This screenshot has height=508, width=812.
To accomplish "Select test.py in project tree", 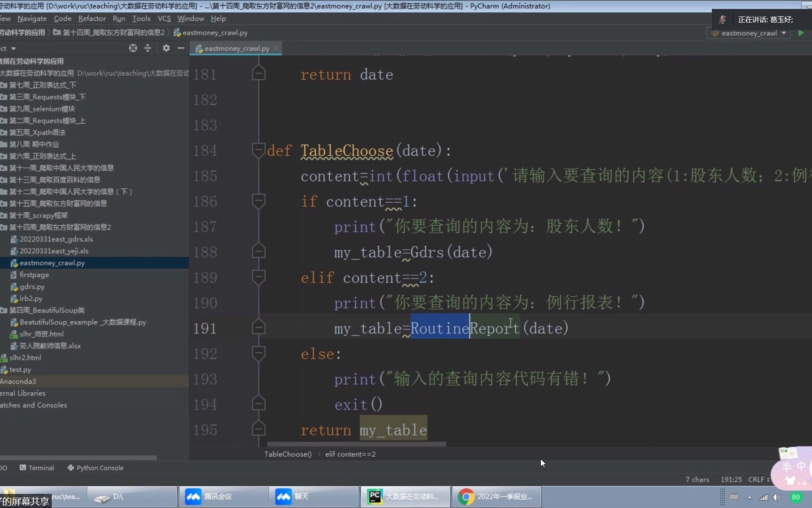I will tap(20, 370).
